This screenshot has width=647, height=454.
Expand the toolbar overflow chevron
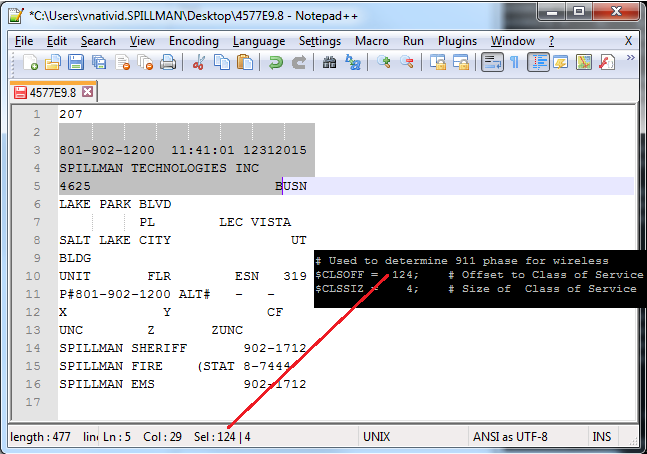pyautogui.click(x=630, y=58)
